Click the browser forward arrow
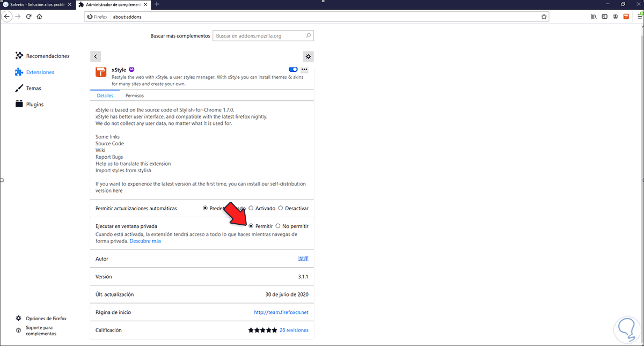The height and width of the screenshot is (346, 644). [18, 17]
